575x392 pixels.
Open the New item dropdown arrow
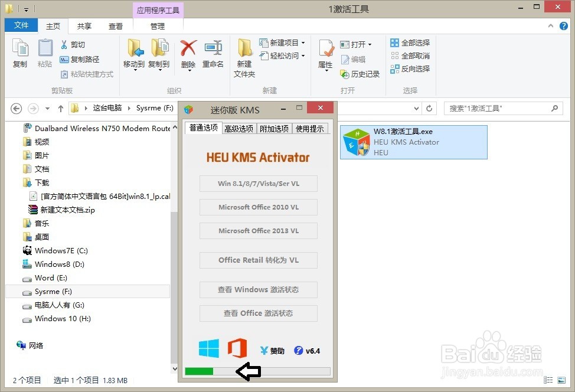click(303, 43)
